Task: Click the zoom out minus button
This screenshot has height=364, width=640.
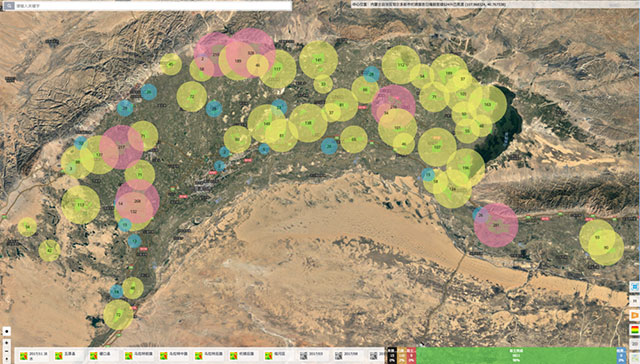Action: [x=7, y=351]
